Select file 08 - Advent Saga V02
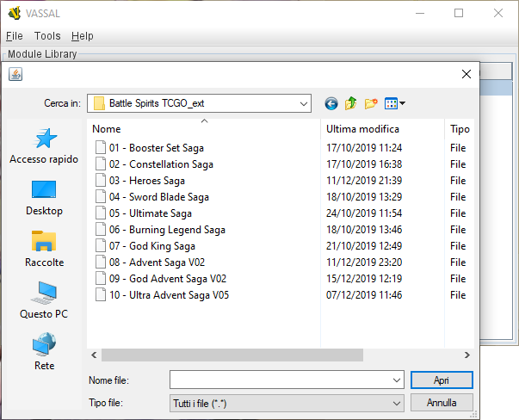 click(157, 262)
